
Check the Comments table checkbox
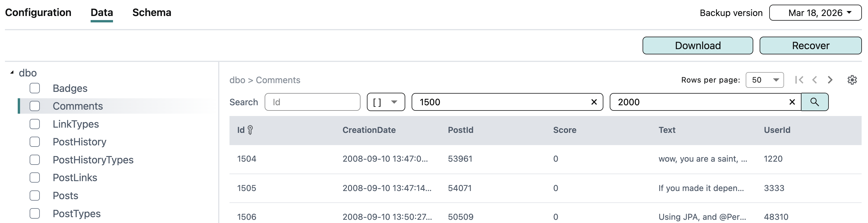[x=35, y=106]
